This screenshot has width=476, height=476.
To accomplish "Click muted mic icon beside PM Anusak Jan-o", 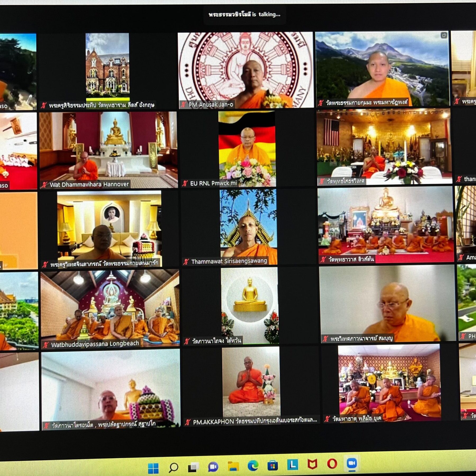I will coord(183,105).
